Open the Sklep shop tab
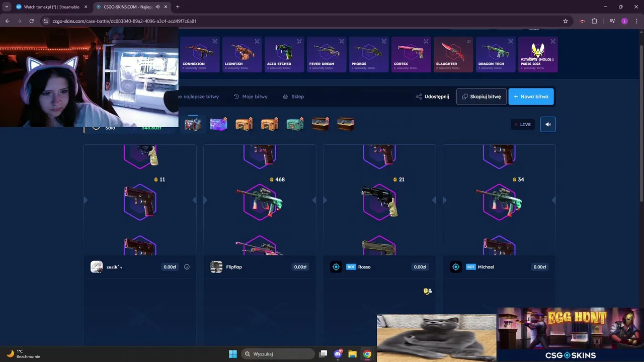This screenshot has width=644, height=362. 293,97
